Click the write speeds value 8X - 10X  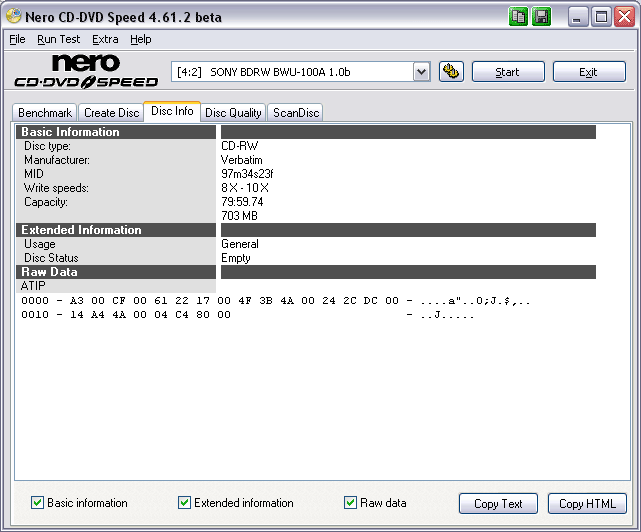pyautogui.click(x=245, y=188)
